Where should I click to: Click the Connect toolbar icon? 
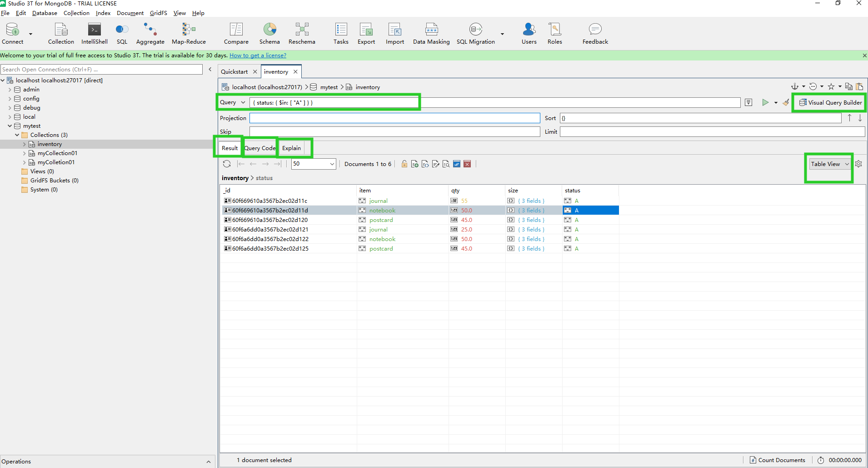click(x=12, y=34)
